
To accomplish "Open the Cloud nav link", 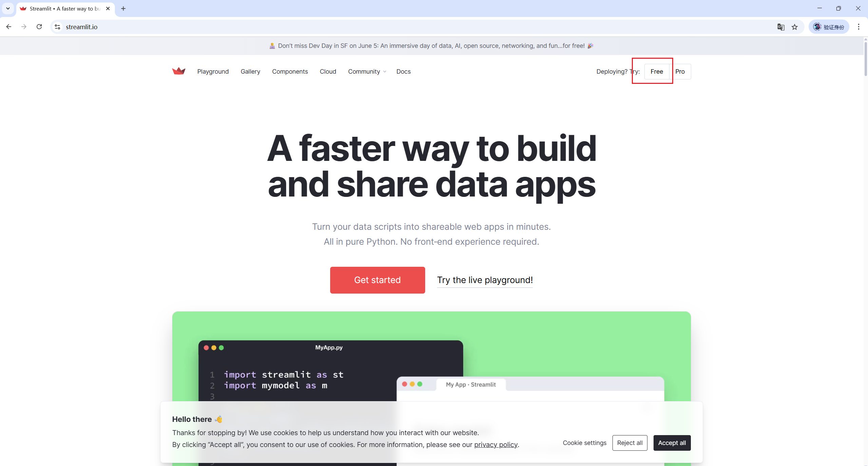I will click(x=328, y=72).
